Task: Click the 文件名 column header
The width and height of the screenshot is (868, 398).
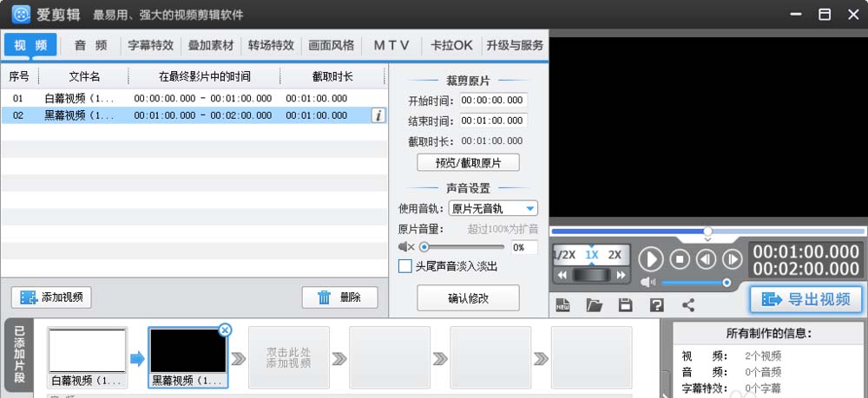Action: click(x=84, y=76)
